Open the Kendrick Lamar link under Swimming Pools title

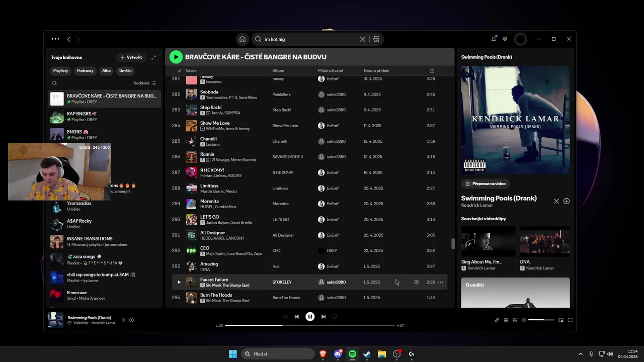[477, 205]
